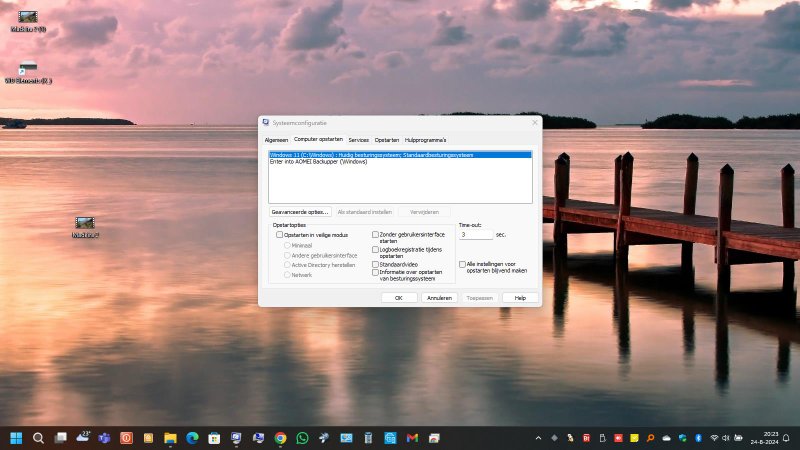Launch WhatsApp from the taskbar

point(303,438)
